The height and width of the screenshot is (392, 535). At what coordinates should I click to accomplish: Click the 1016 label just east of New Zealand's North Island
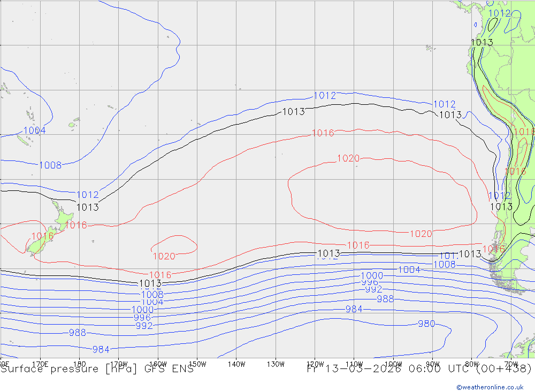click(x=76, y=225)
